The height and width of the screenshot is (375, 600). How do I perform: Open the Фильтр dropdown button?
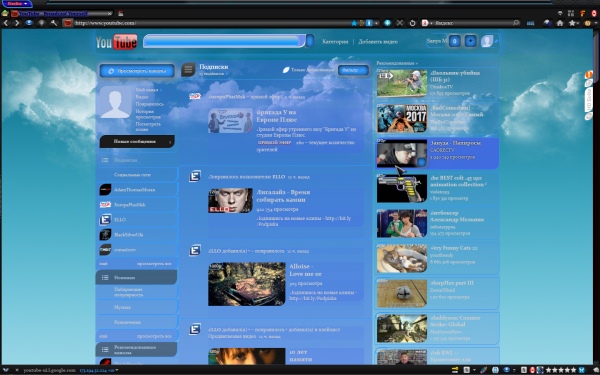click(353, 70)
